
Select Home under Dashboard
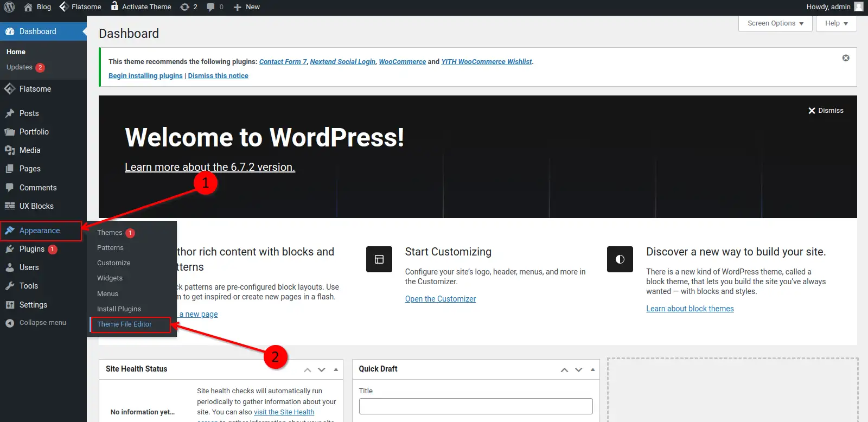[16, 52]
